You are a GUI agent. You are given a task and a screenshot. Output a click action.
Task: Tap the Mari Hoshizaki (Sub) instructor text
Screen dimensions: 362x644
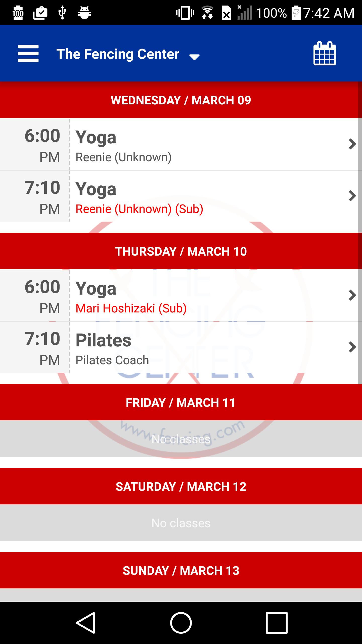[x=131, y=308]
